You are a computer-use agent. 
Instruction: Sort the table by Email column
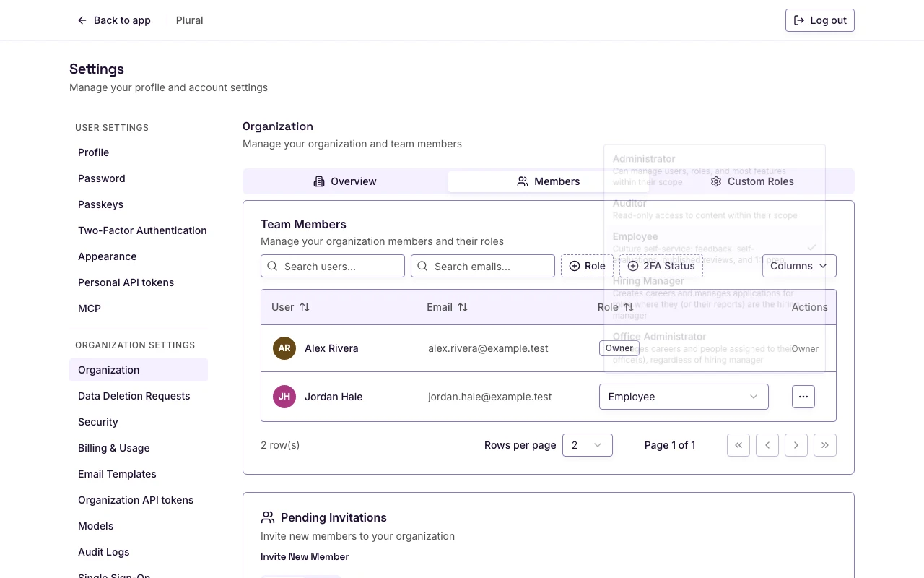[x=448, y=307]
